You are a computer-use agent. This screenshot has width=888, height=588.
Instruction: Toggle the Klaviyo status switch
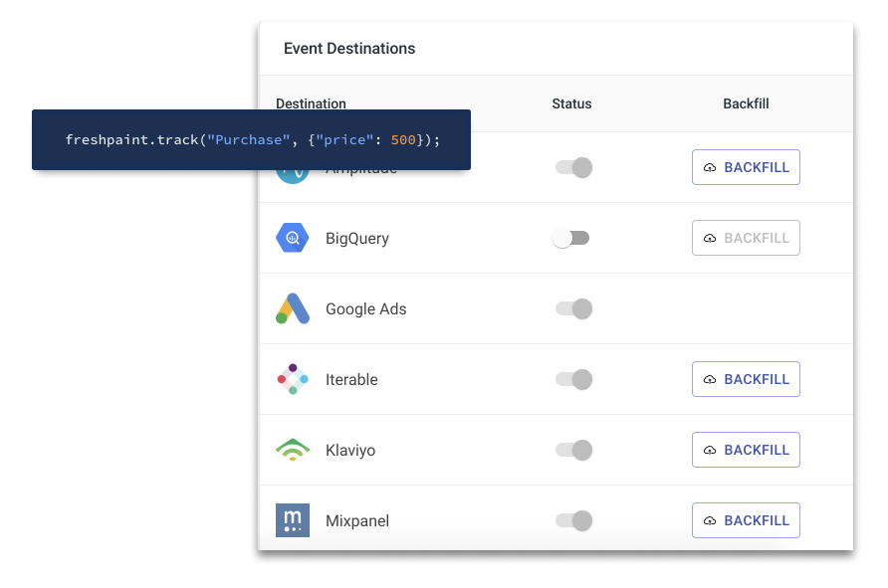click(x=573, y=450)
